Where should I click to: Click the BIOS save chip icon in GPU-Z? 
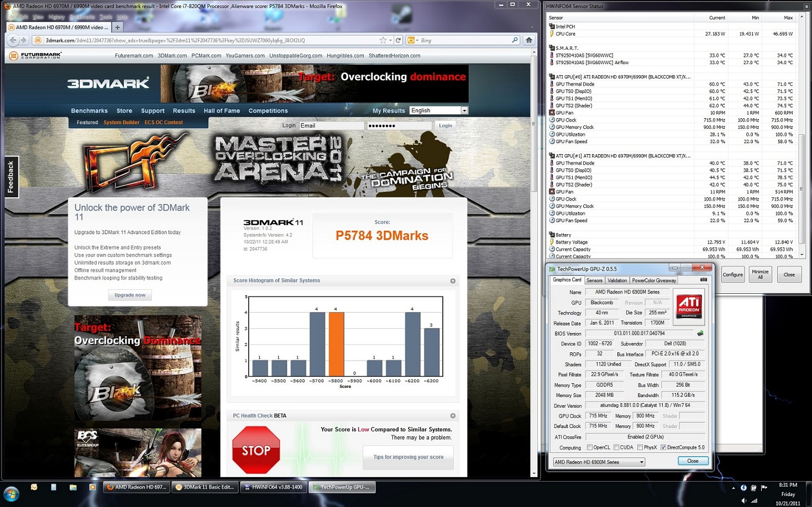click(x=700, y=333)
